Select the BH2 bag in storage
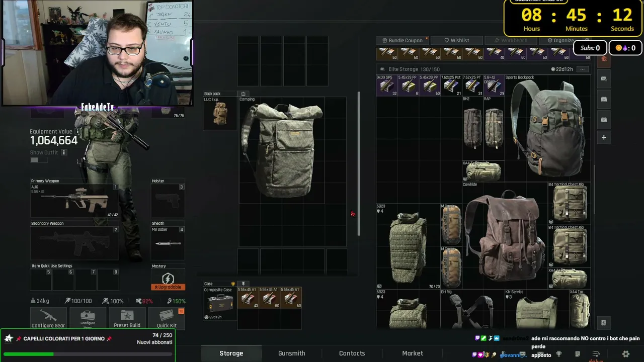Image resolution: width=644 pixels, height=362 pixels. pos(472,128)
